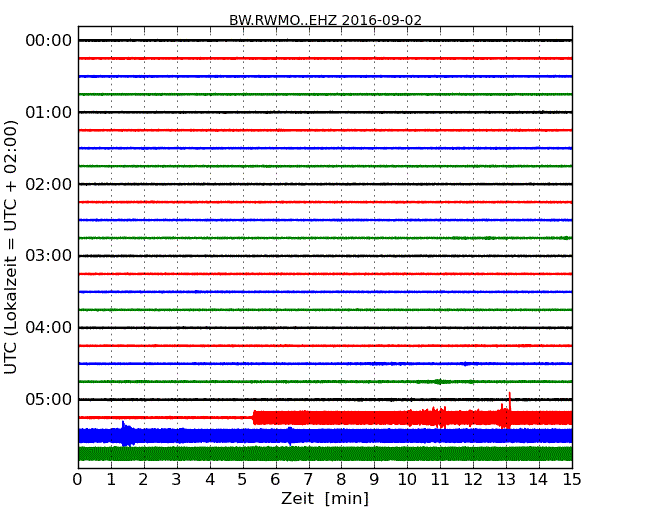Viewport: 650px width, 520px height.
Task: Click x-axis tick label 0
Action: click(78, 480)
